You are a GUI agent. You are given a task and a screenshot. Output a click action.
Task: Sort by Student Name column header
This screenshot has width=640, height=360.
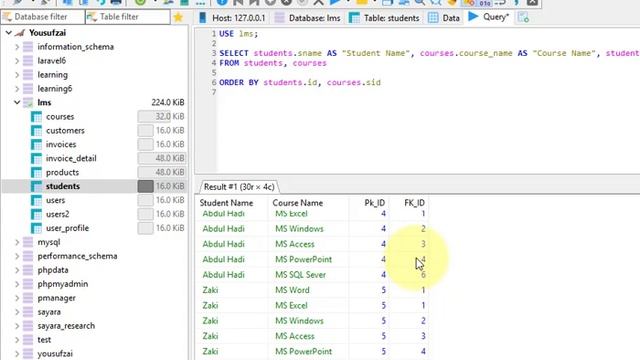pos(226,203)
